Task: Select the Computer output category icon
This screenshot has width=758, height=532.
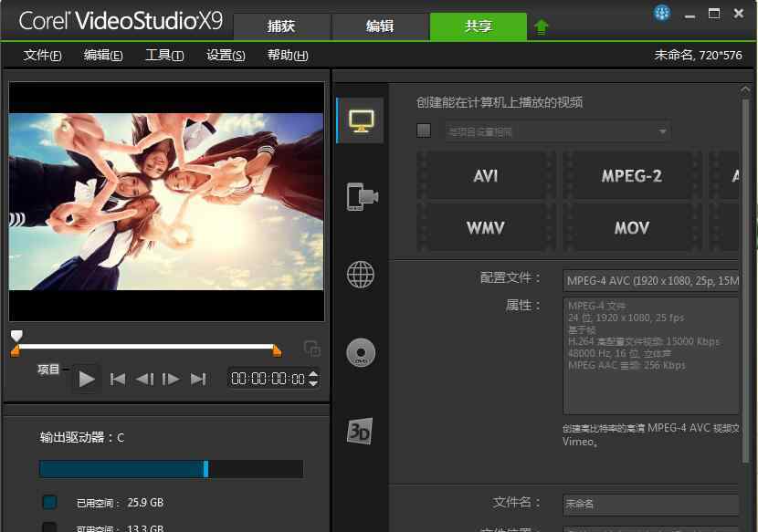Action: [x=361, y=120]
